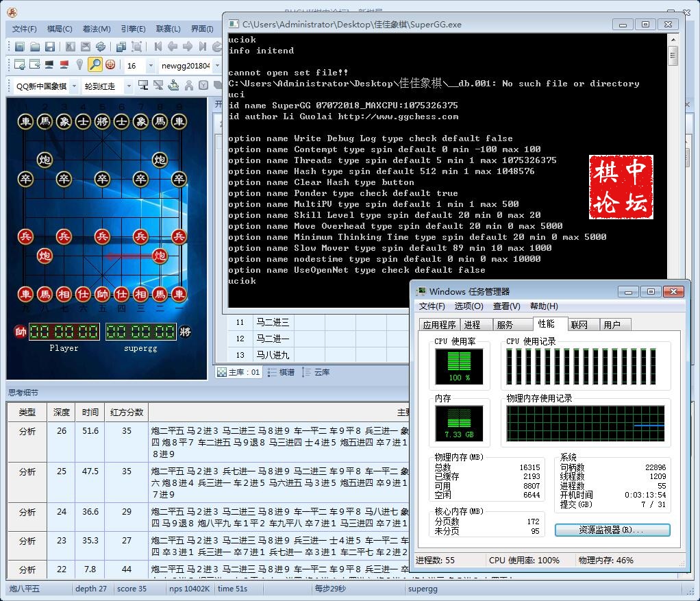Viewport: 700px width, 601px height.
Task: Select the 棋谱 tab
Action: (x=282, y=372)
